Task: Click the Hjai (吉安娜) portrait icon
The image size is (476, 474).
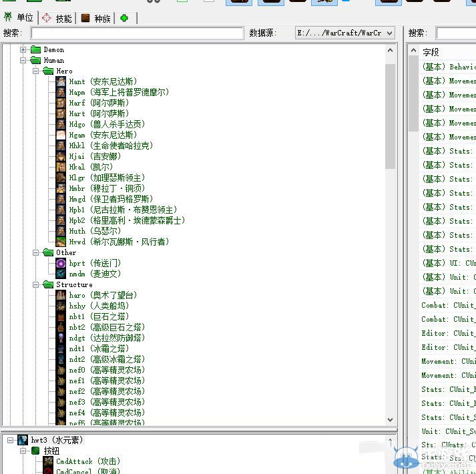Action: coord(61,156)
